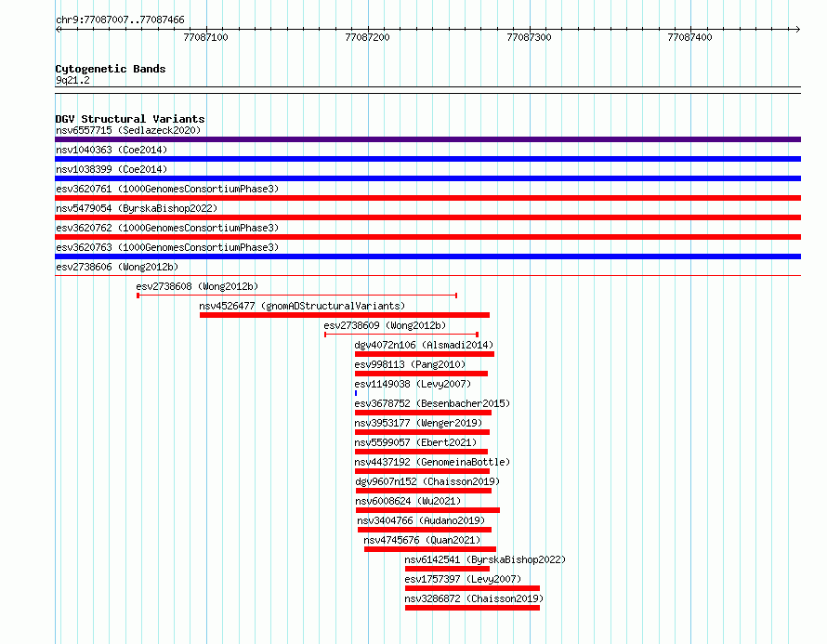This screenshot has width=827, height=644.
Task: Open nsv5599057 (Ebert2021) label
Action: [415, 442]
